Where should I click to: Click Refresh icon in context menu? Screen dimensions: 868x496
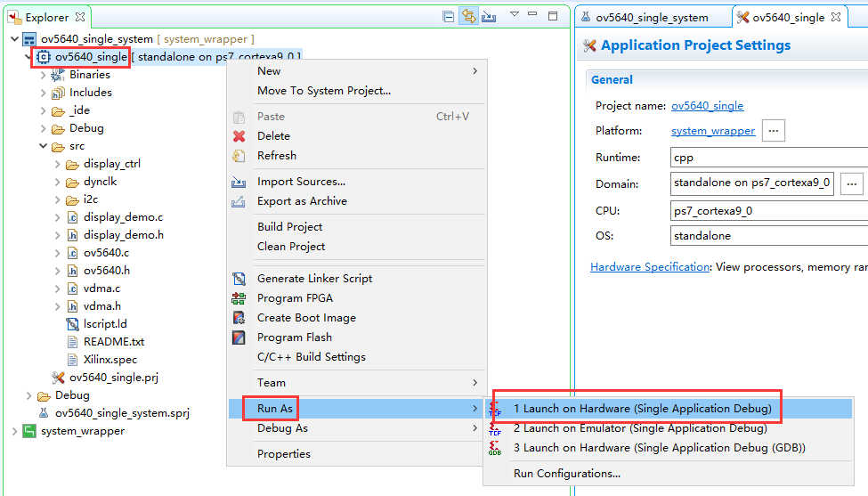click(x=239, y=156)
